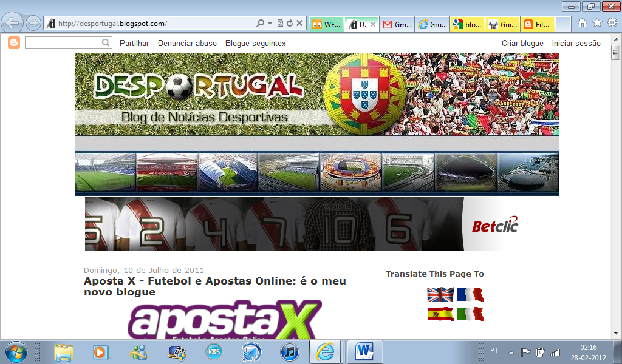Screen dimensions: 622x364
Task: Switch to the Gmail tab
Action: 397,24
